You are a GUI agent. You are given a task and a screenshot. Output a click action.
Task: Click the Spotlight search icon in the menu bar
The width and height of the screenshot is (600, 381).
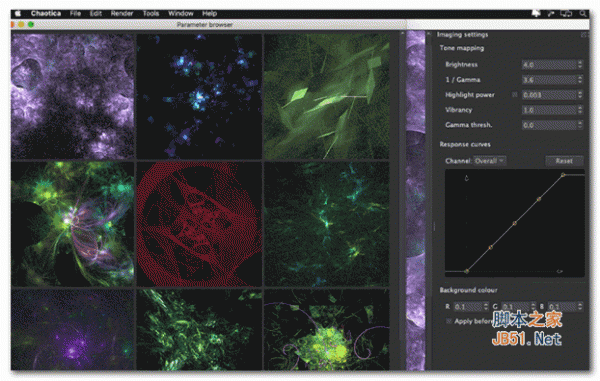tap(583, 13)
